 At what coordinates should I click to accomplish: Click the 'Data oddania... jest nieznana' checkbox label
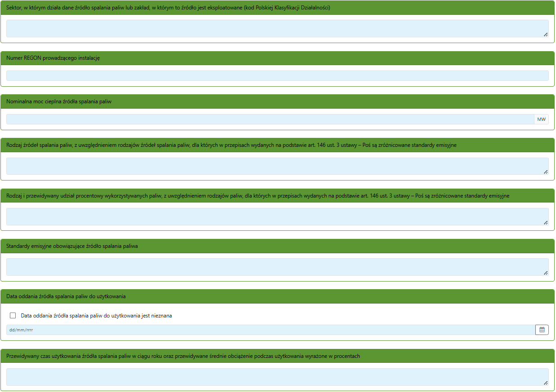96,316
